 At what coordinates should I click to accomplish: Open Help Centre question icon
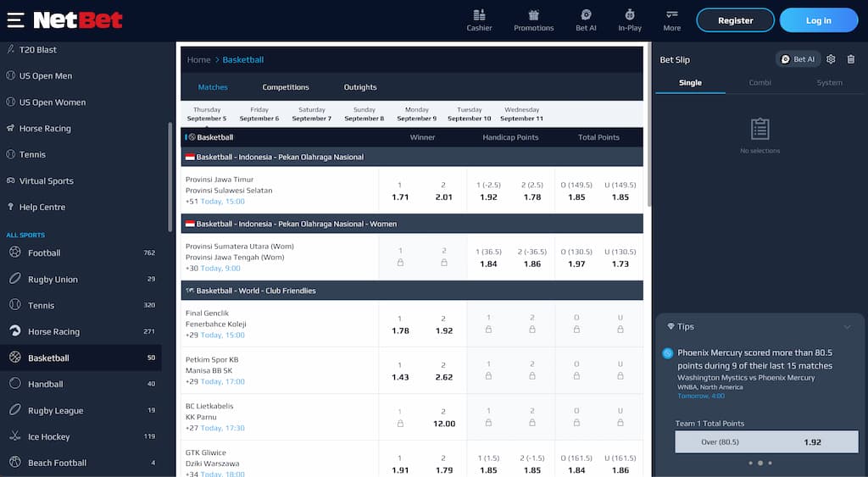tap(10, 207)
